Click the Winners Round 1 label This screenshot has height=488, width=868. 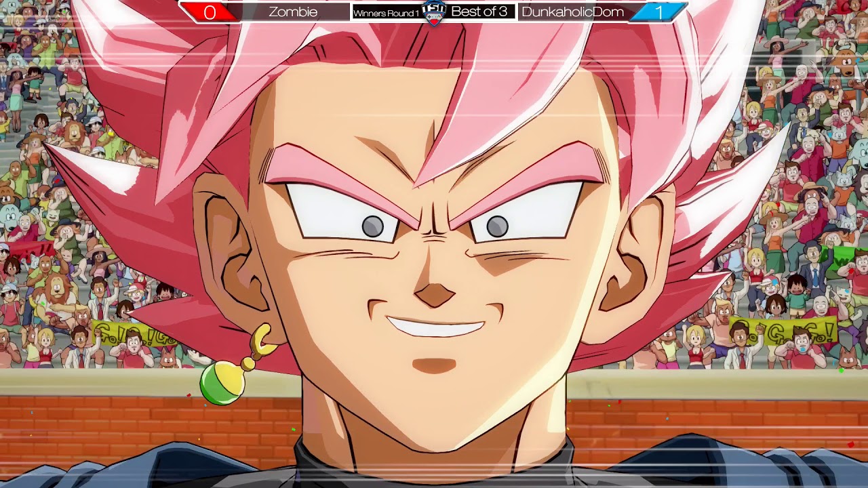tap(386, 14)
